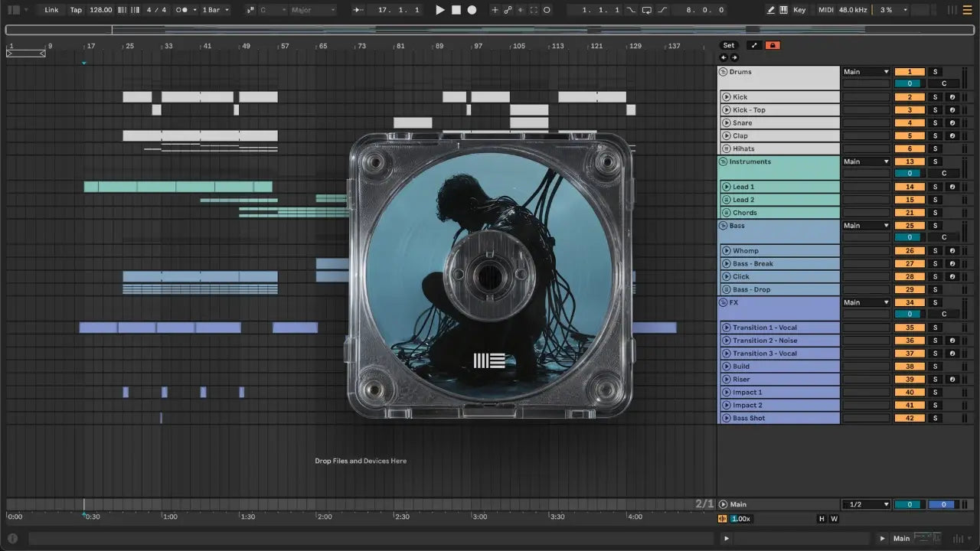Collapse the FX group track
The height and width of the screenshot is (551, 980).
coord(724,302)
